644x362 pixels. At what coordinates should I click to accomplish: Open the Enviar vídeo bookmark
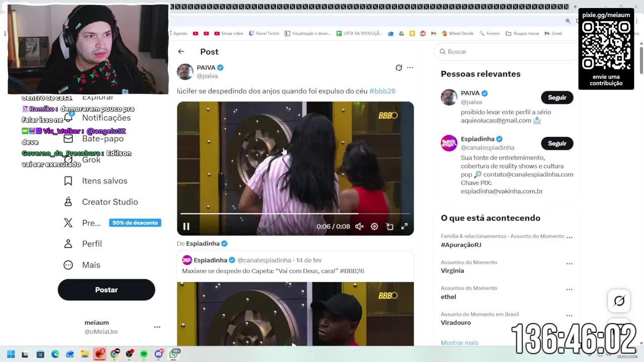pos(228,34)
